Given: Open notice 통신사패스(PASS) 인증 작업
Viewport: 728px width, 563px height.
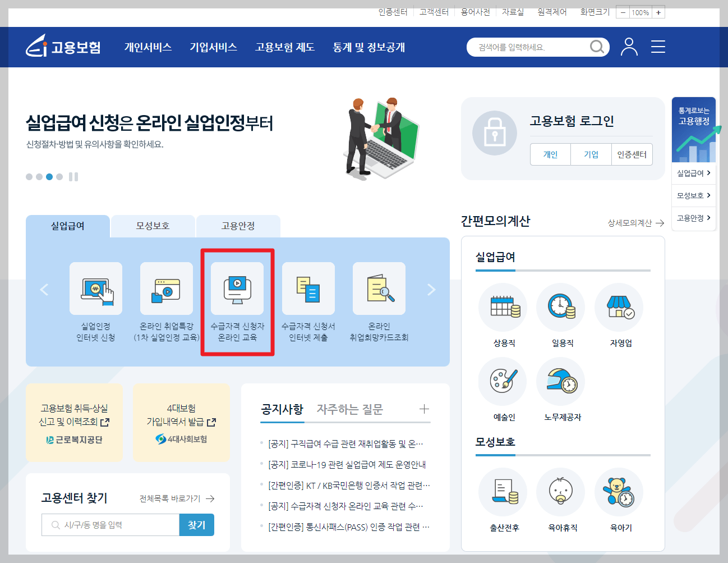Looking at the screenshot, I should click(x=349, y=527).
